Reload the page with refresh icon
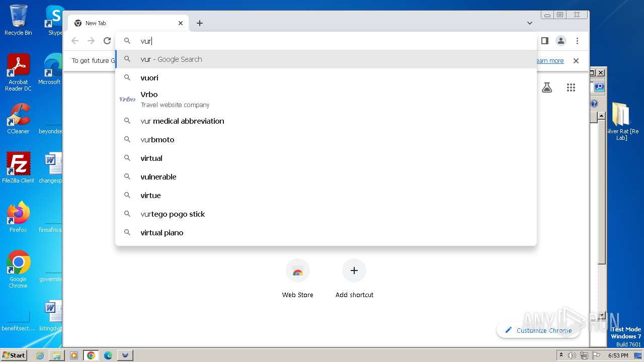Screen dimensions: 644x362 tap(107, 41)
